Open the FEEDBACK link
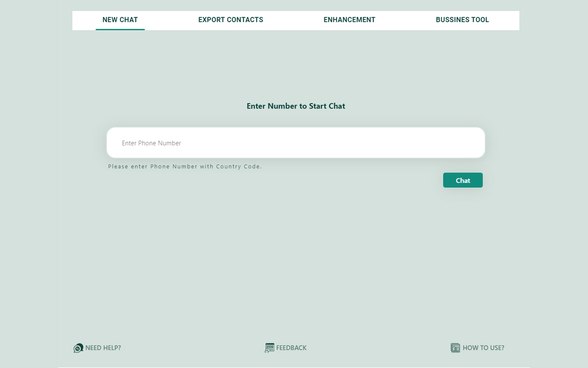Image resolution: width=588 pixels, height=368 pixels. click(291, 348)
